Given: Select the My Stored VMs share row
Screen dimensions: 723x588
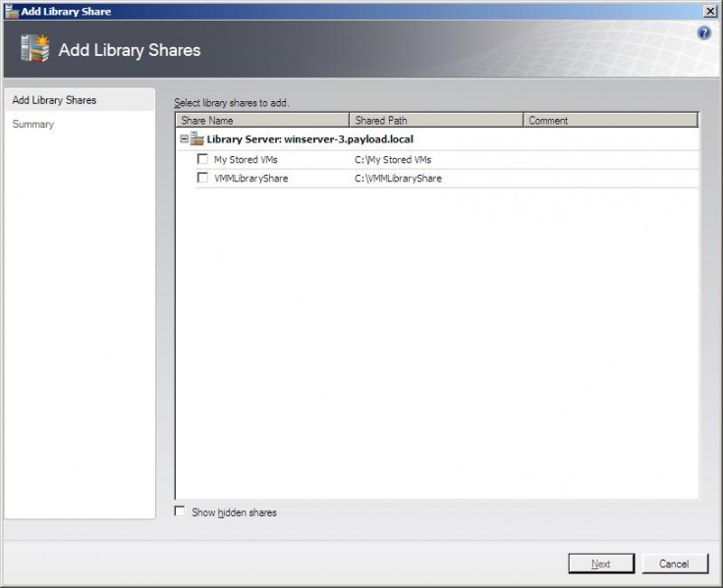Looking at the screenshot, I should point(246,159).
